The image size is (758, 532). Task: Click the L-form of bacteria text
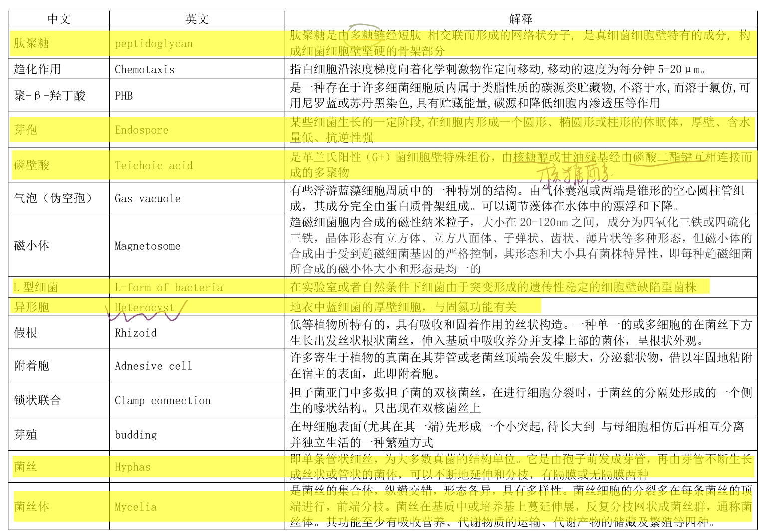168,288
